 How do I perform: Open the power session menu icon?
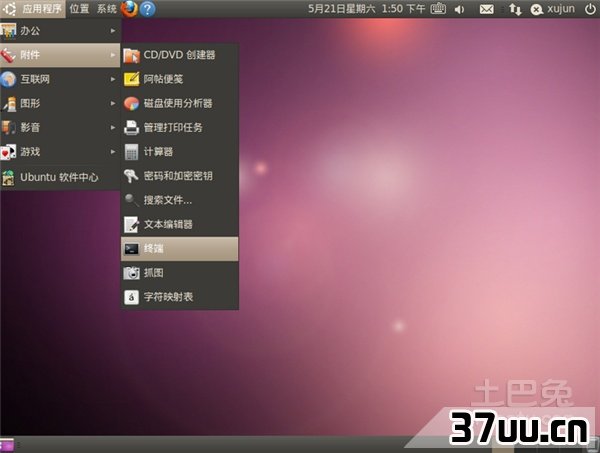pyautogui.click(x=590, y=9)
